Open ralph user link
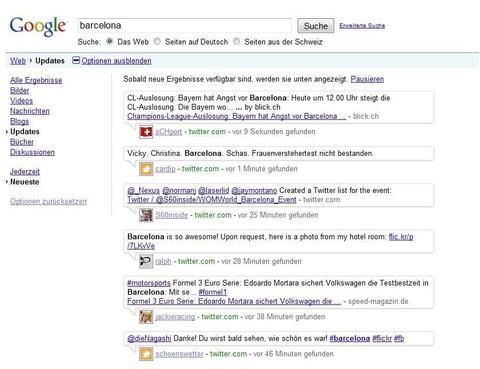Image resolution: width=480 pixels, height=369 pixels. pos(163,261)
